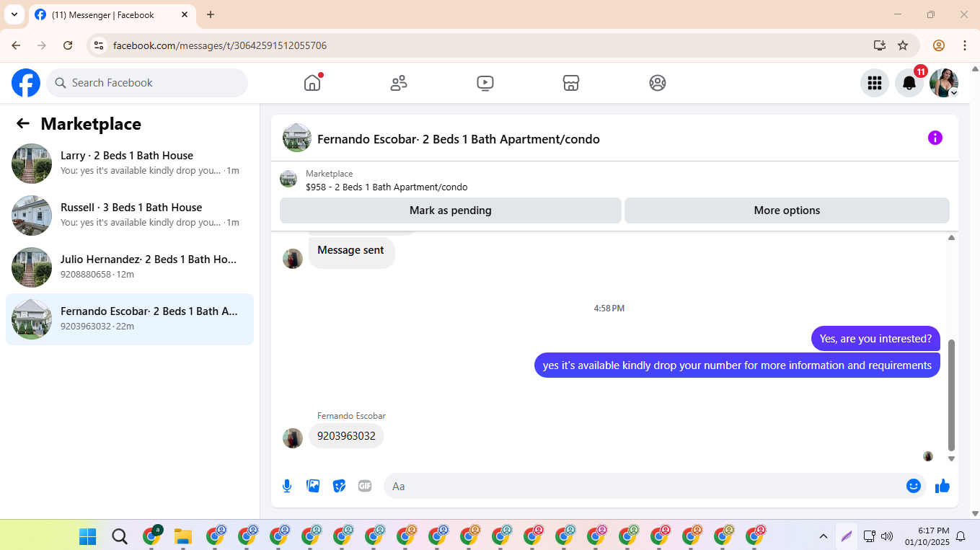Close the Messenger | Facebook tab
Viewport: 980px width, 550px height.
185,14
